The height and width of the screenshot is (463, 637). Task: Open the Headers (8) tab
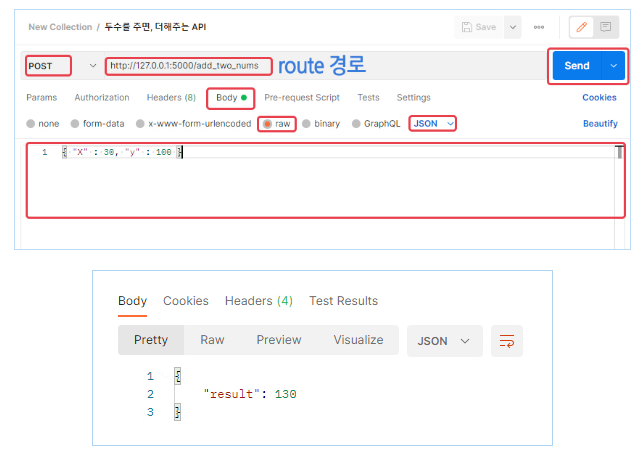171,97
